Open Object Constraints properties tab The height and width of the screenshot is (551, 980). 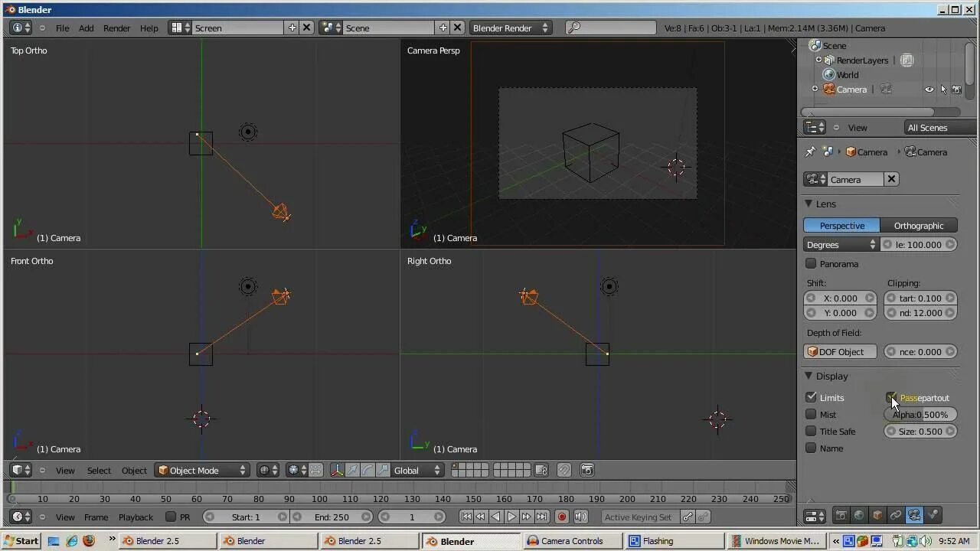896,515
